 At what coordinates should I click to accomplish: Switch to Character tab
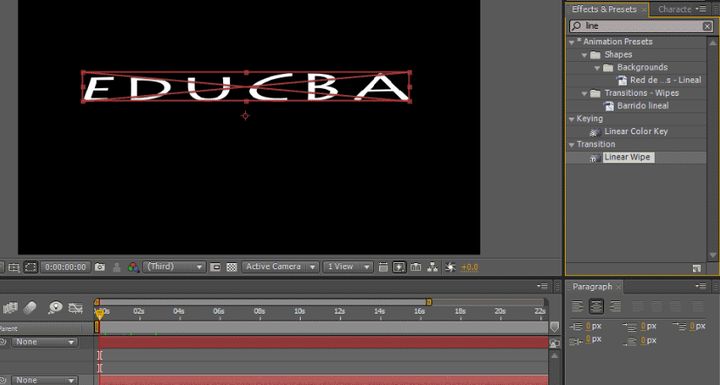pyautogui.click(x=674, y=9)
